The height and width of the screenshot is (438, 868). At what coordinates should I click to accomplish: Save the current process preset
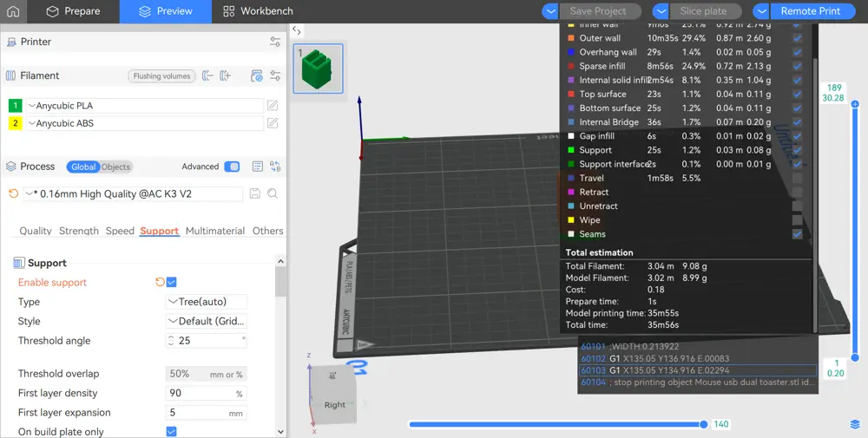point(254,193)
